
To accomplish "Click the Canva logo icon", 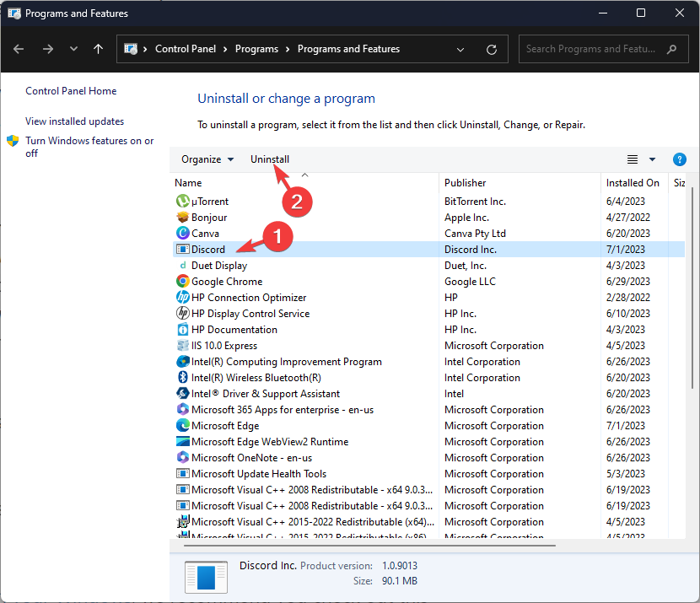I will (182, 233).
